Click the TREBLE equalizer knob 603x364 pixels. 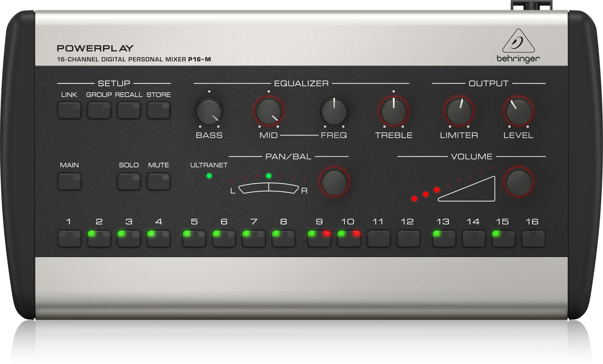tap(393, 111)
